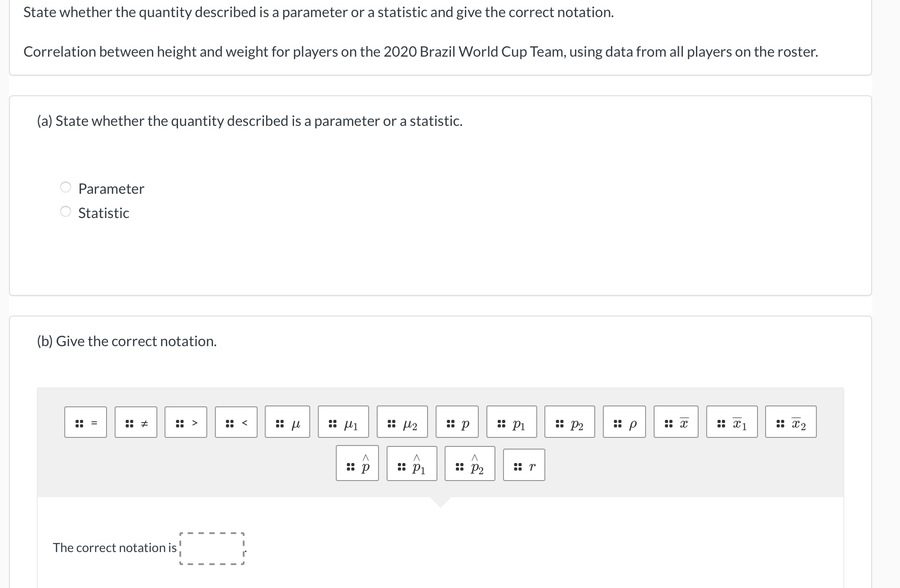900x588 pixels.
Task: Select the x̄₂ notation tile
Action: [x=790, y=423]
